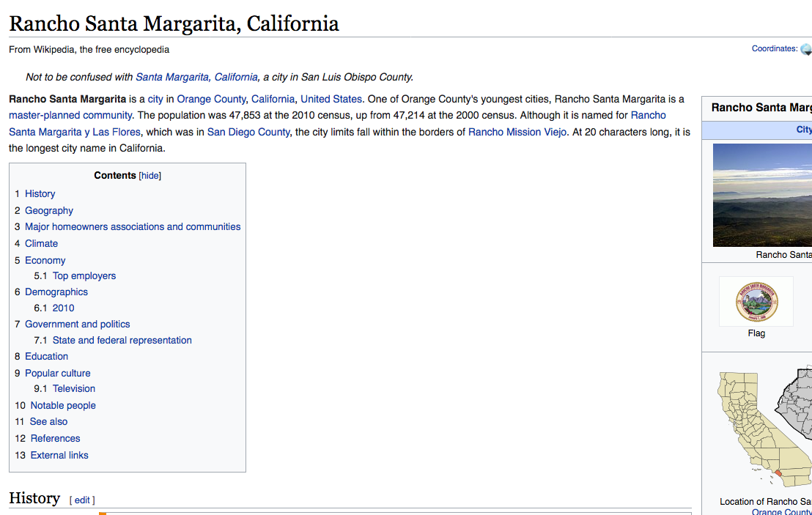Open the Rancho Santa Margarita landscape photo

tap(762, 195)
